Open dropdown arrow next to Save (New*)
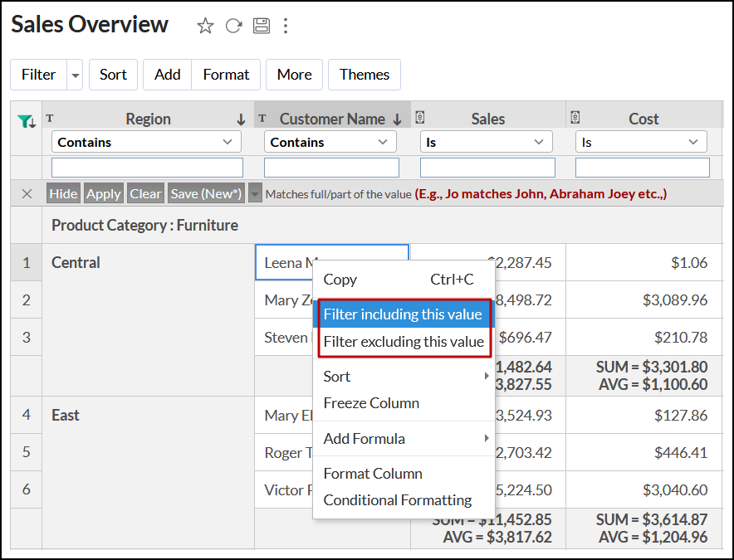Viewport: 734px width, 560px height. (255, 194)
